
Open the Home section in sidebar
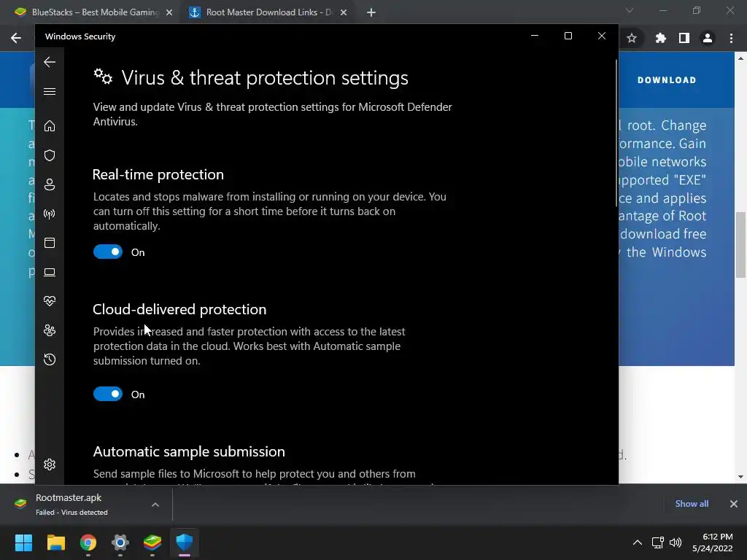pos(50,125)
